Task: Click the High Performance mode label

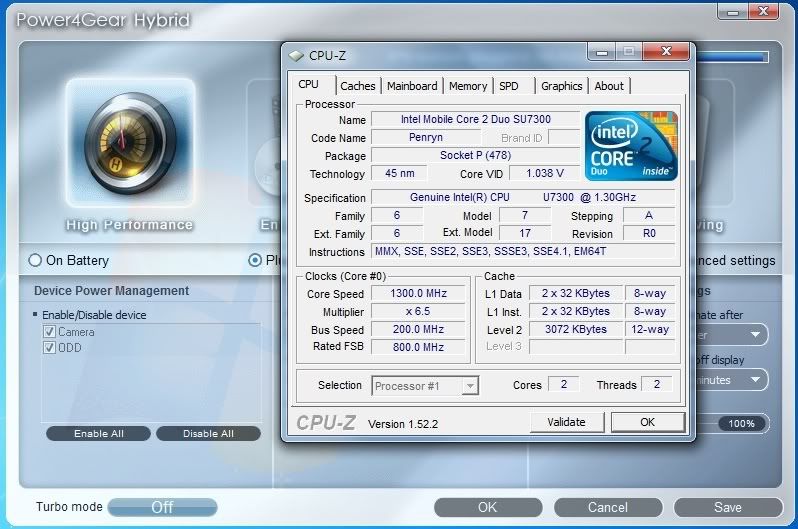Action: point(129,225)
